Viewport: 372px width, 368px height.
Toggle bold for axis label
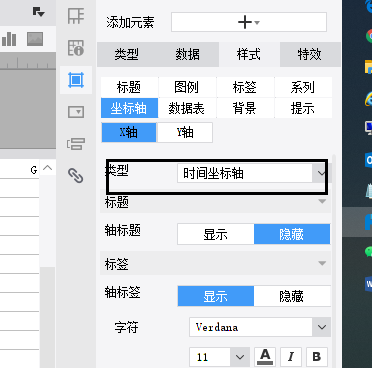317,357
